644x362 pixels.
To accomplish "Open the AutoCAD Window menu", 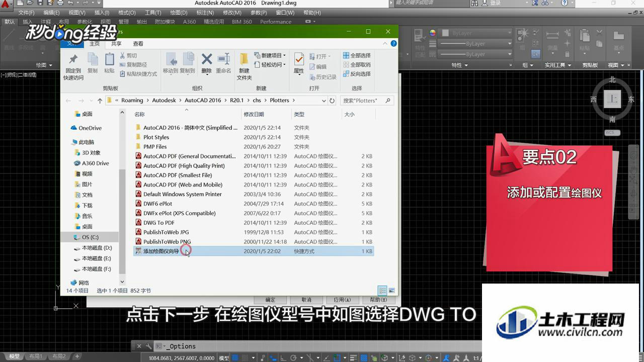I will (x=285, y=13).
